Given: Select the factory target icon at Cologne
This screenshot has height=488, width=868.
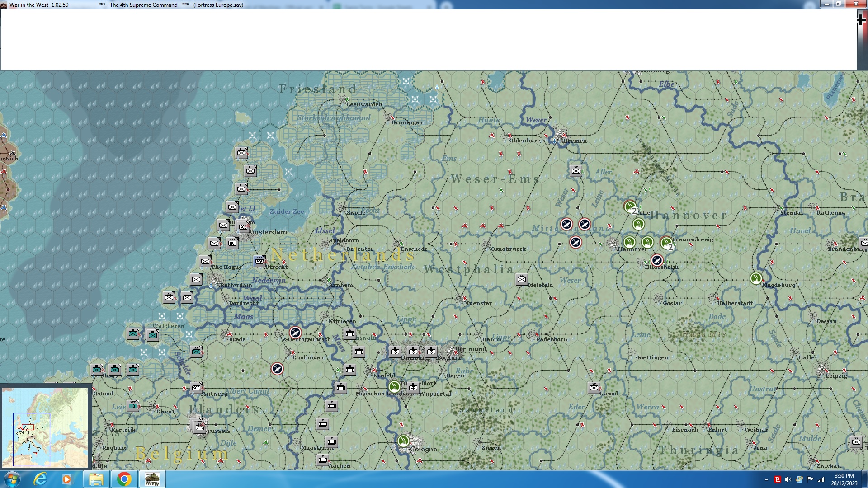Looking at the screenshot, I should (403, 441).
